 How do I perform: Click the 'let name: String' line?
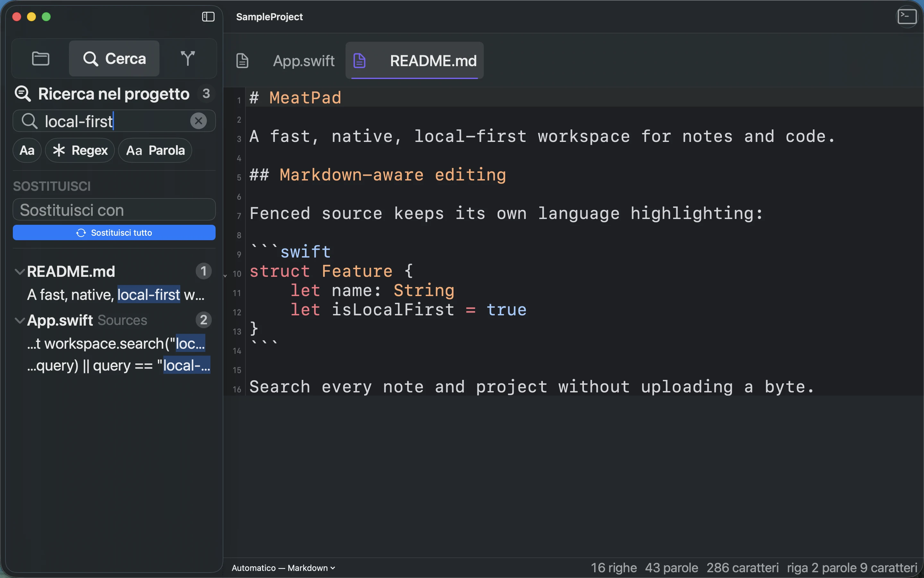pyautogui.click(x=372, y=291)
